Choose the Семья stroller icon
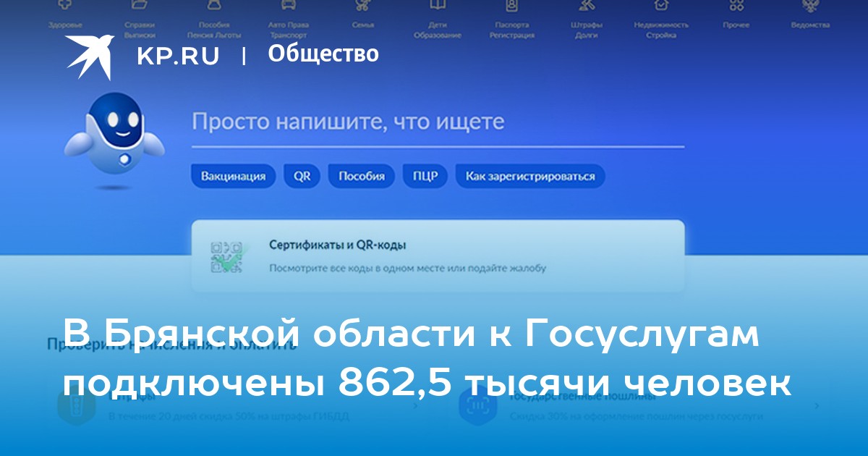This screenshot has width=868, height=456. 363,6
